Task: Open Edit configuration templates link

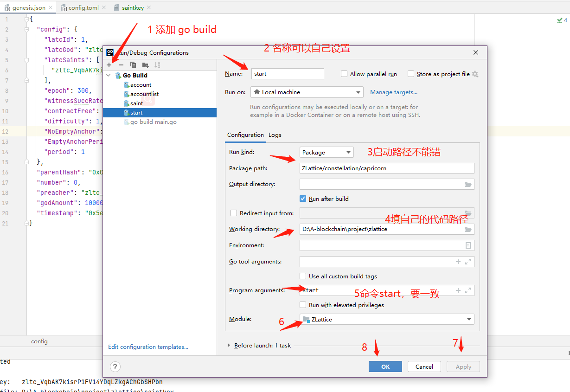Action: tap(148, 347)
